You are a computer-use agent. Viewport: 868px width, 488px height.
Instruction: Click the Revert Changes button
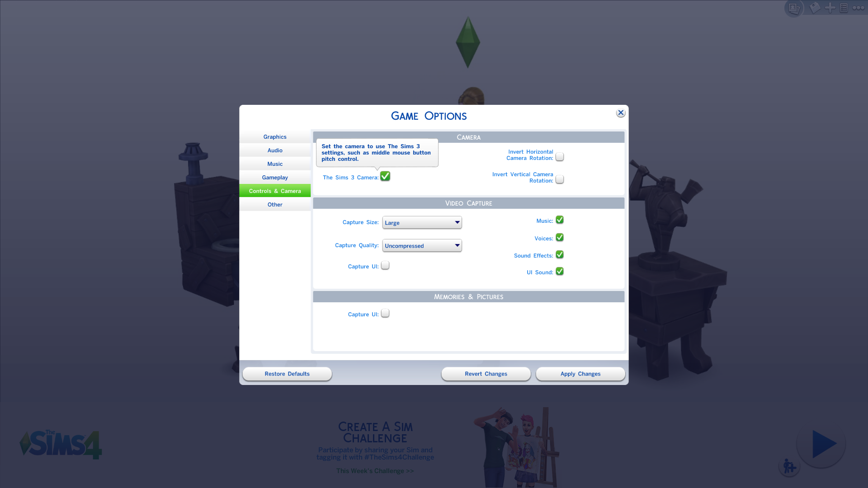point(486,374)
